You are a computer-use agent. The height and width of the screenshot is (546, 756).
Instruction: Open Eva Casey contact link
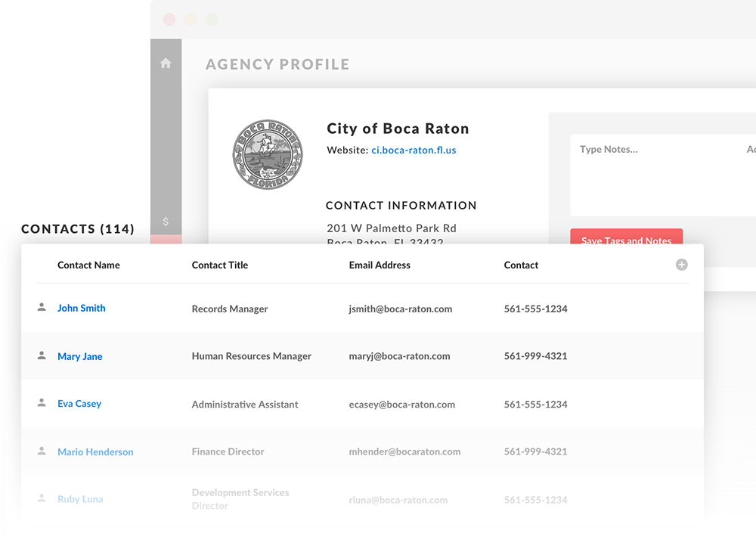pyautogui.click(x=79, y=404)
